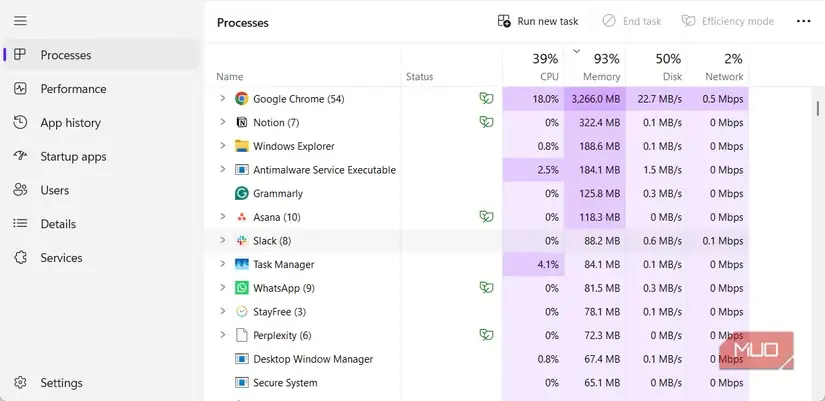Select the Notion app icon
The image size is (825, 401).
242,122
